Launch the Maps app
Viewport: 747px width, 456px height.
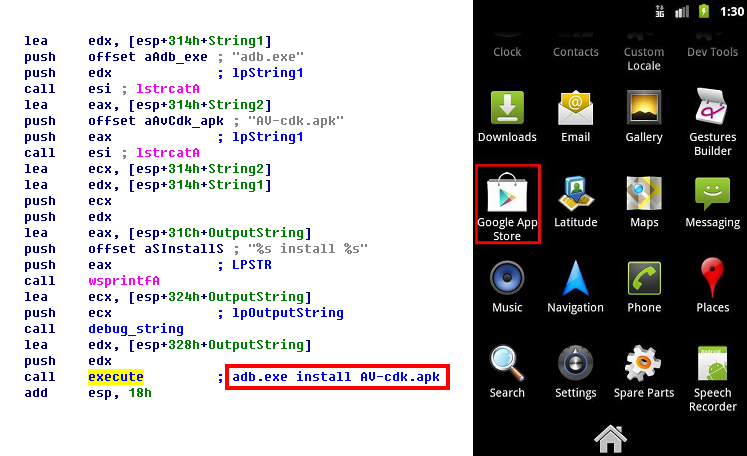tap(644, 202)
